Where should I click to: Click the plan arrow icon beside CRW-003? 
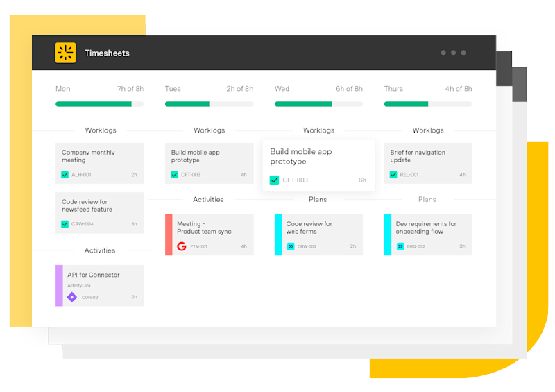click(x=291, y=246)
